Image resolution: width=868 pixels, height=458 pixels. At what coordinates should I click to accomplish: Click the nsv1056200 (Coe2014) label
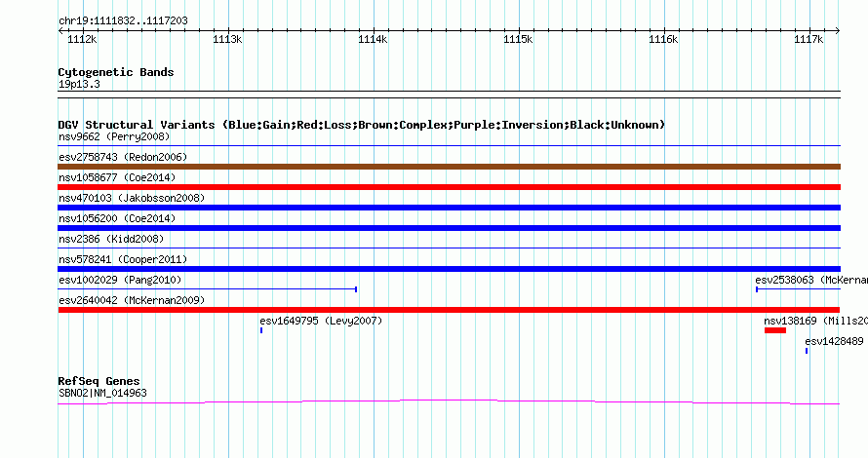[x=117, y=218]
